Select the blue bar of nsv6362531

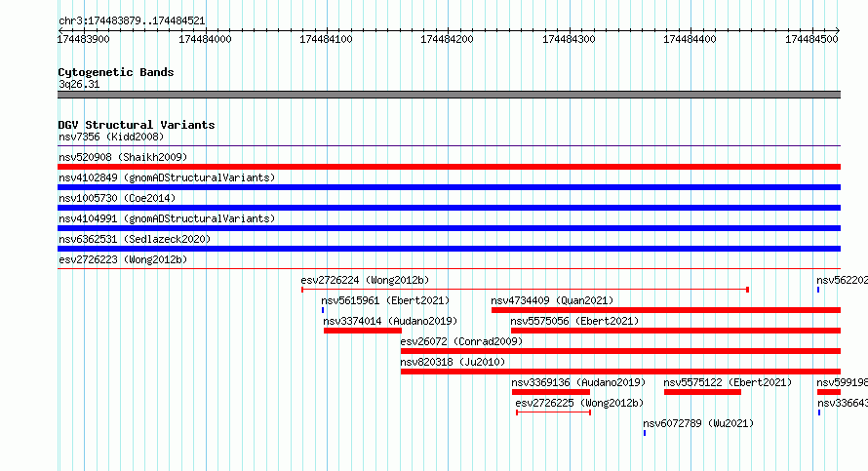click(x=449, y=249)
